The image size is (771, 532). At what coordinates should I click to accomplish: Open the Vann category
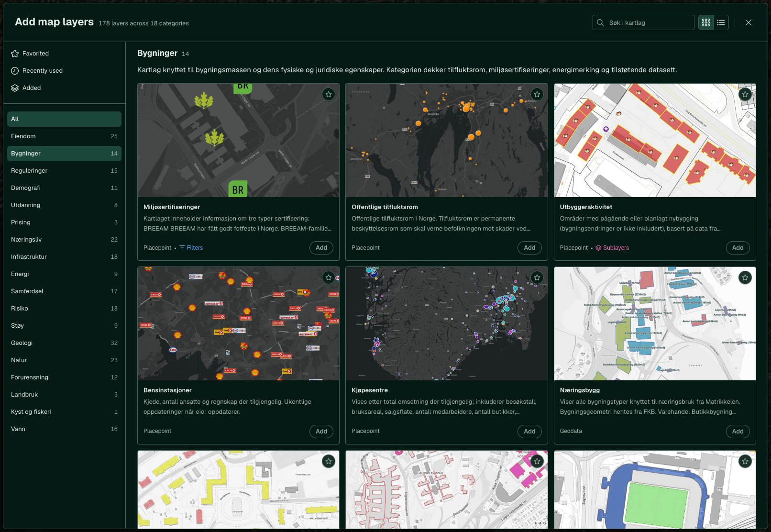[x=64, y=429]
